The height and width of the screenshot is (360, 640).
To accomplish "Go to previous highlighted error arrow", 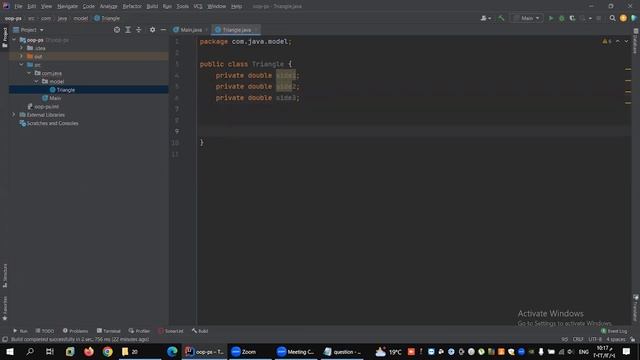I will [x=618, y=41].
